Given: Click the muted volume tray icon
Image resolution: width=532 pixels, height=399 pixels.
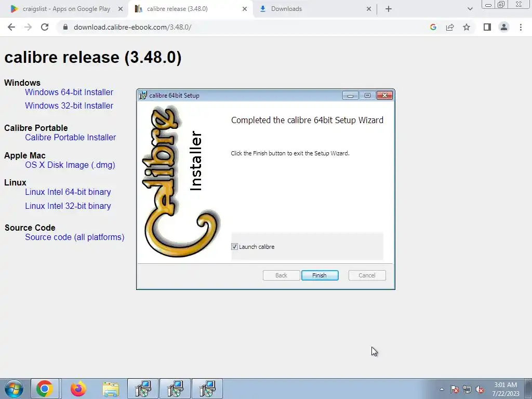Looking at the screenshot, I should click(x=480, y=389).
